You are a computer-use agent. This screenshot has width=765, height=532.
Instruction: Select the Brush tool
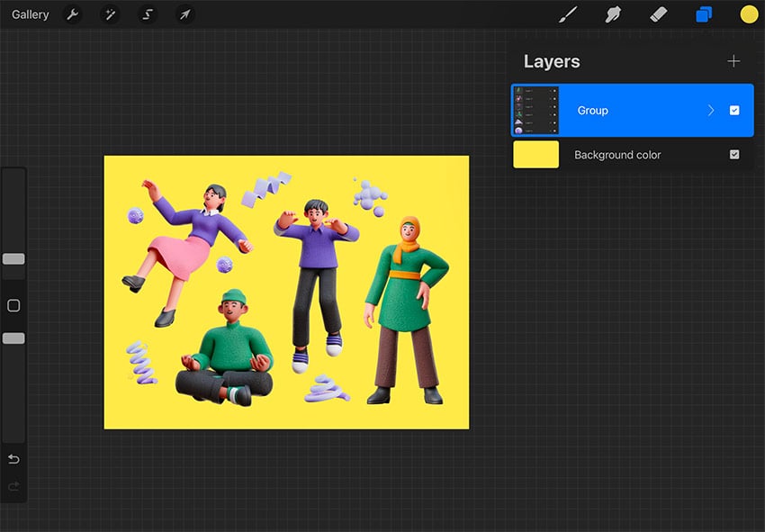[x=570, y=14]
